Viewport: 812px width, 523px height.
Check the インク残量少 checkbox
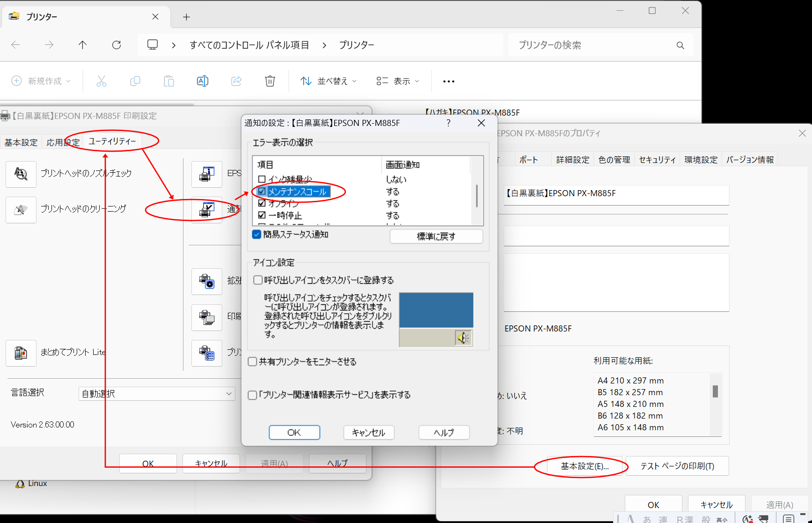(261, 179)
